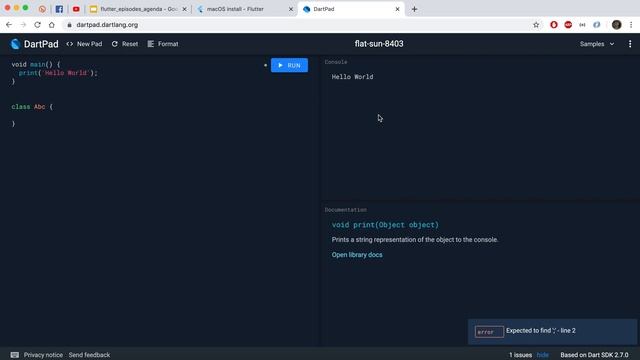
Task: Open the first pinned orange tab
Action: click(x=42, y=9)
